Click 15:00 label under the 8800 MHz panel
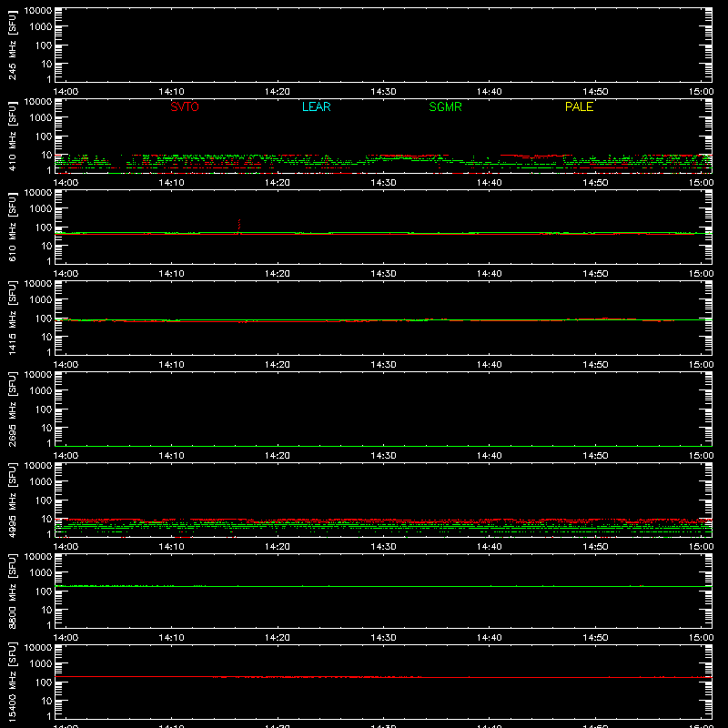Screen dimensions: 728x728 pyautogui.click(x=701, y=638)
